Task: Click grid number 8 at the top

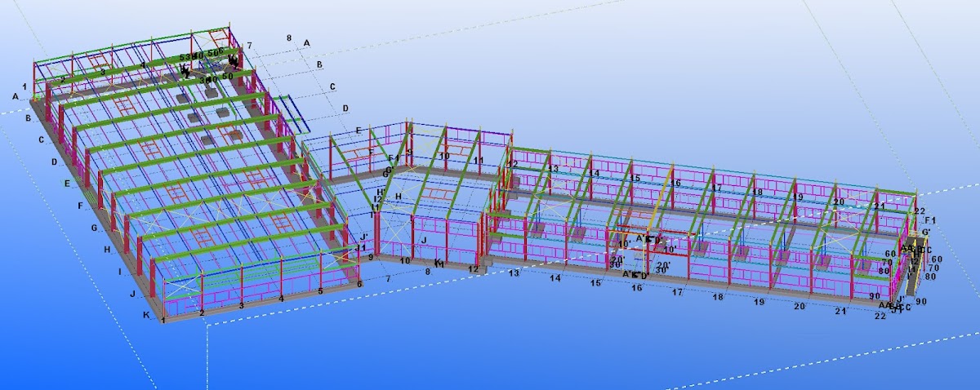Action: coord(289,38)
